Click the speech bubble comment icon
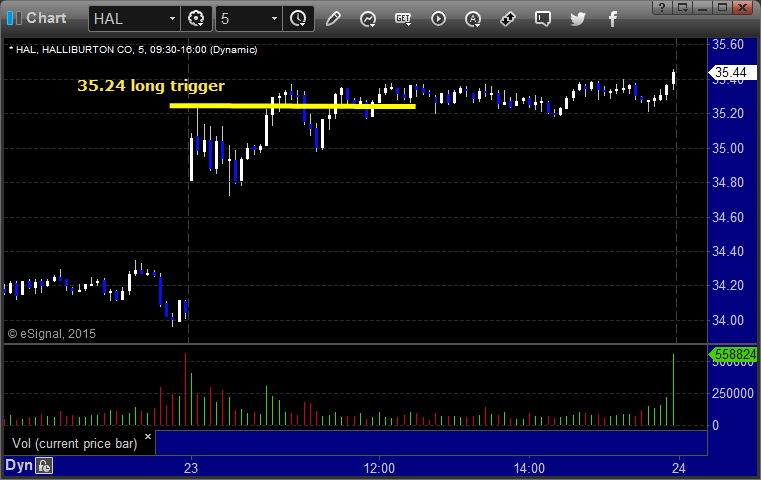The height and width of the screenshot is (480, 761). 543,19
